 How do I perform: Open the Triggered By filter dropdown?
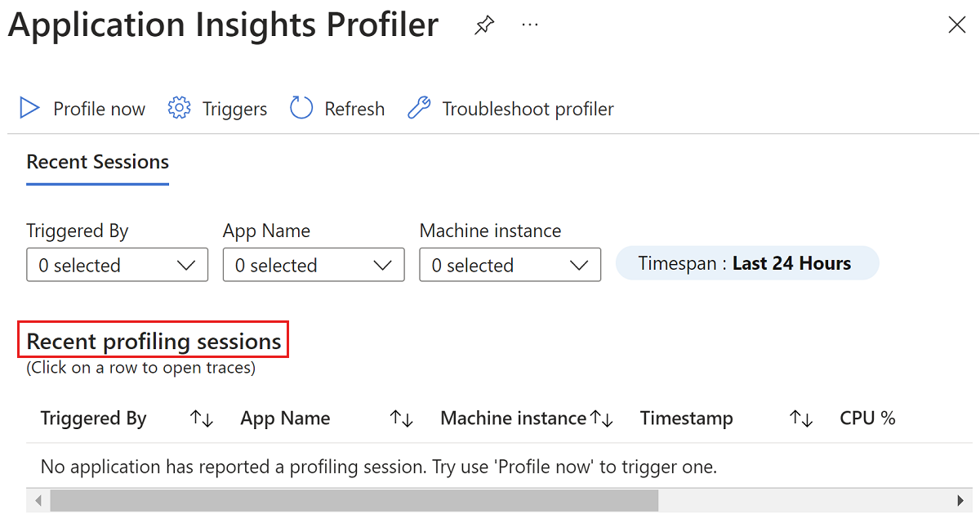click(x=117, y=264)
